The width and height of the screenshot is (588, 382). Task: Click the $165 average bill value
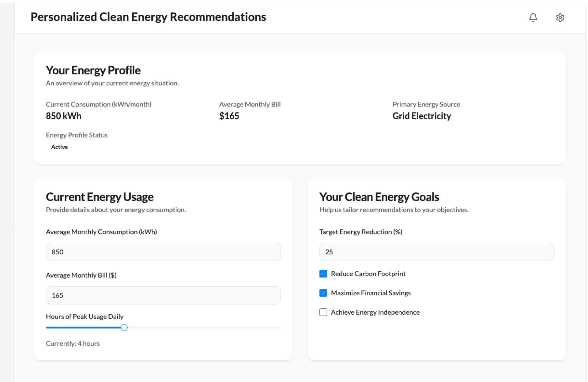pos(229,116)
